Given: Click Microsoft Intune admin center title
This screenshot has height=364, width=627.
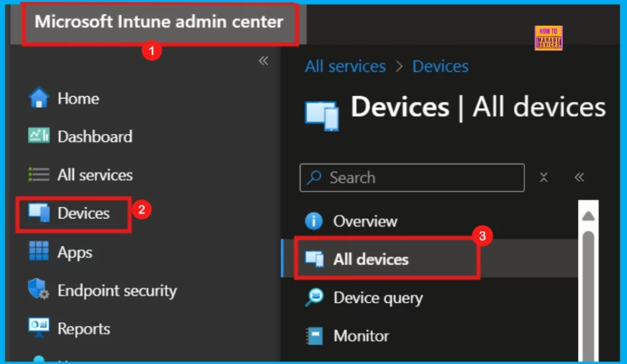Looking at the screenshot, I should (x=159, y=21).
